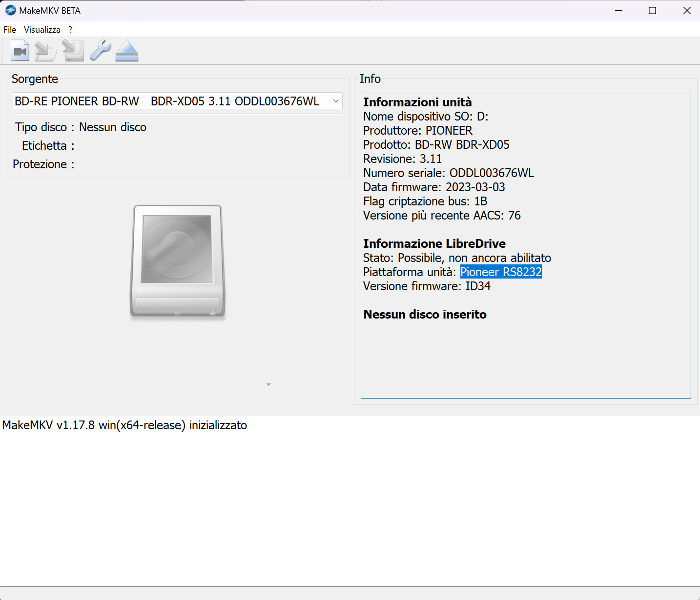The height and width of the screenshot is (600, 700).
Task: Click Prodotto: BD-RW BDR-XD05 line
Action: point(436,144)
